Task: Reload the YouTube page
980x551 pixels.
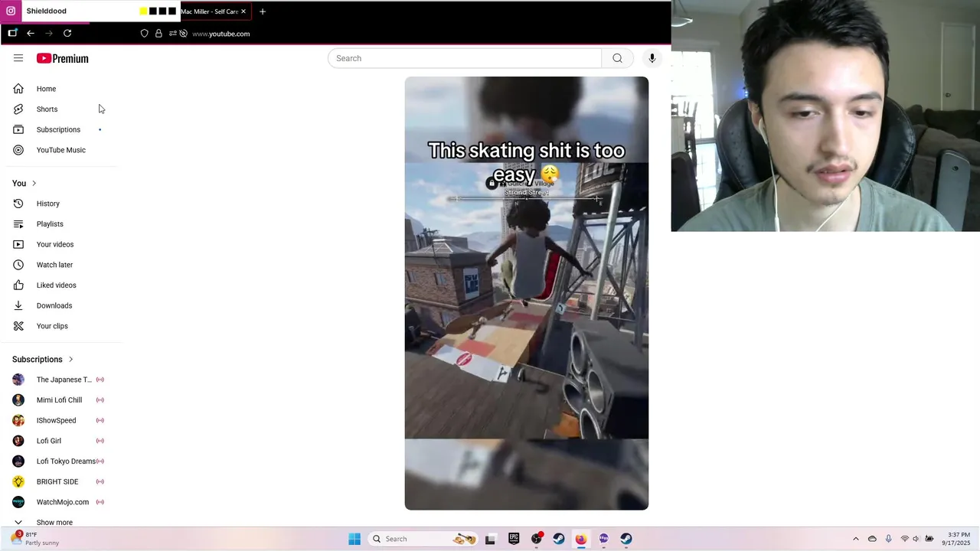Action: point(67,34)
